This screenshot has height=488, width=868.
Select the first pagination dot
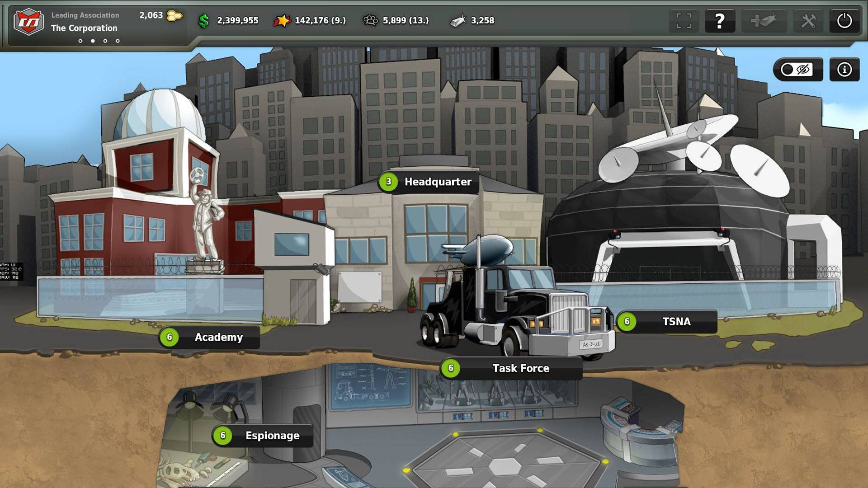80,41
